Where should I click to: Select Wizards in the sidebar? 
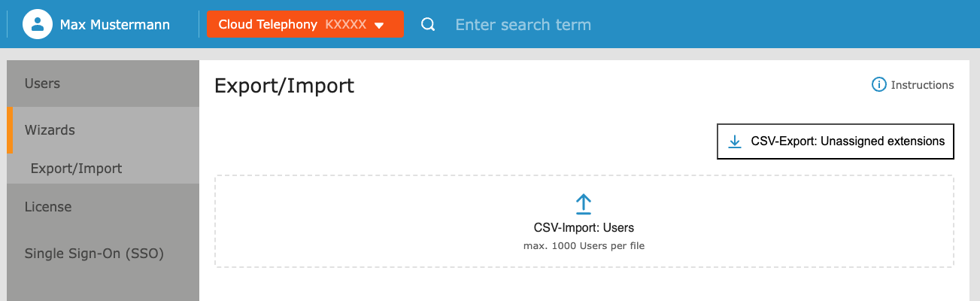103,130
